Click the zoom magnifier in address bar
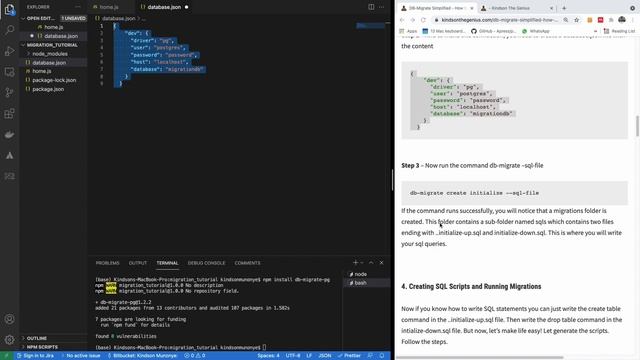This screenshot has width=640, height=360. (566, 20)
